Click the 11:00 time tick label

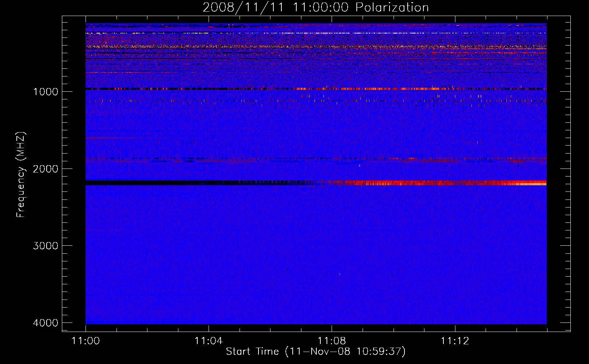point(86,341)
